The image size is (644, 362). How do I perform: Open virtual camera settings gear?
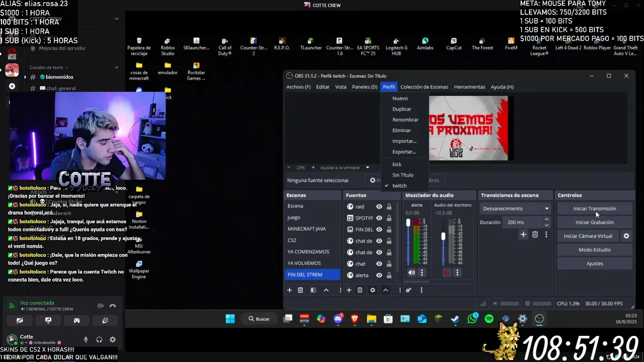tap(626, 236)
